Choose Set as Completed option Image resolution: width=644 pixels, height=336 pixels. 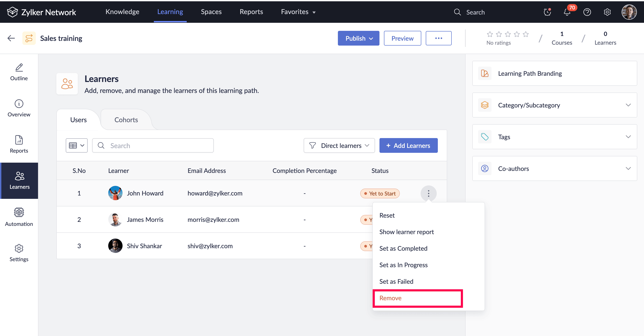tap(403, 248)
